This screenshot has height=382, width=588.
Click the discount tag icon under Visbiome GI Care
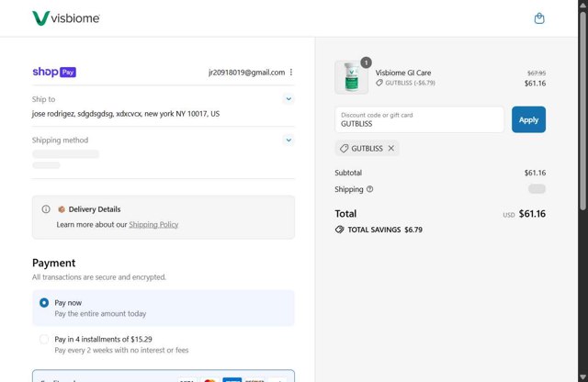379,83
